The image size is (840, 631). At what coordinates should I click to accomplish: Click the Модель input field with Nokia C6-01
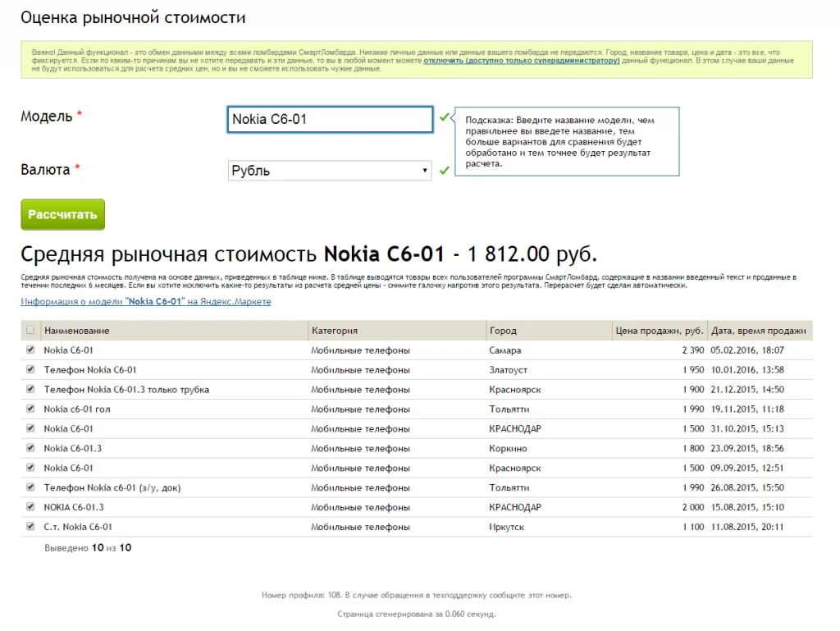(x=330, y=120)
